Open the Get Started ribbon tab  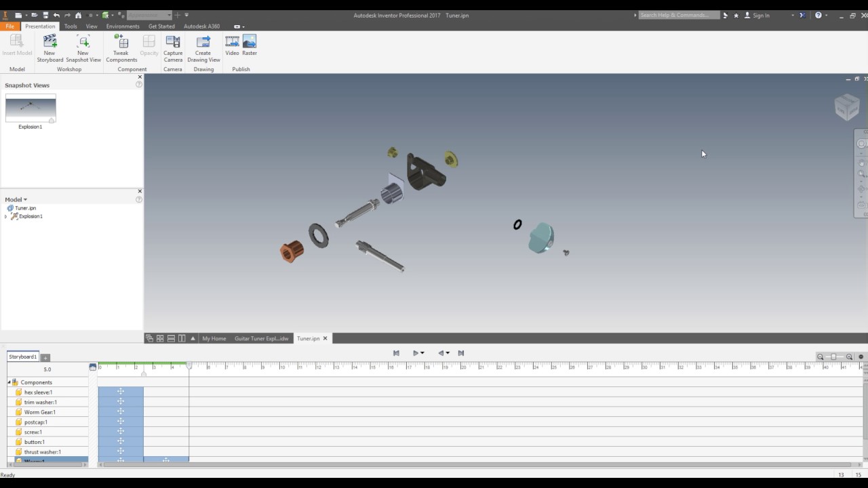(x=161, y=26)
